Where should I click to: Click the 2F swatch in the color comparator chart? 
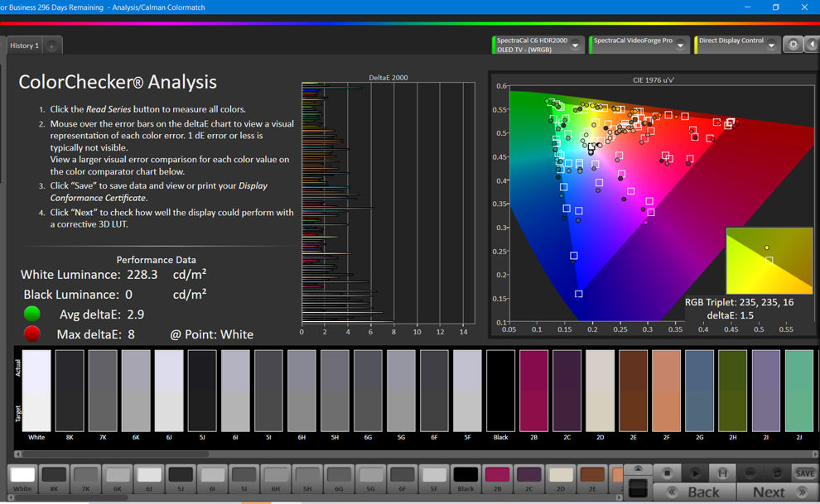coord(667,391)
